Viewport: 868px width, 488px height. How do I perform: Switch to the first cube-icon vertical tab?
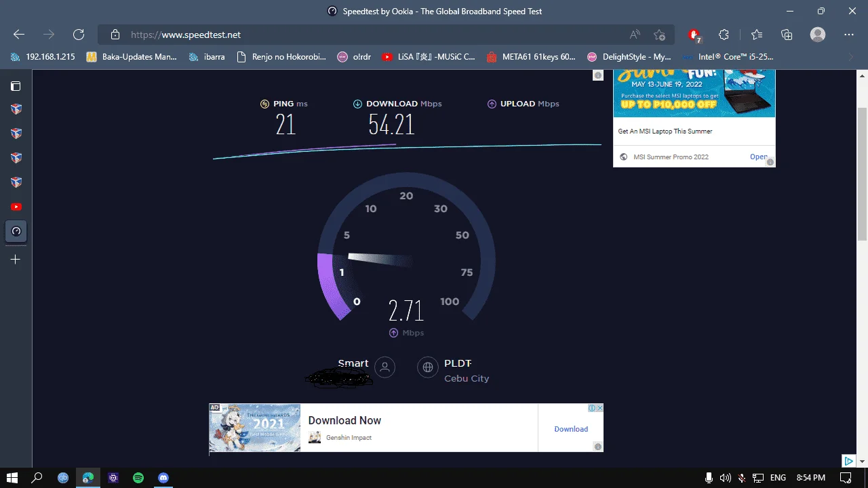pos(16,109)
